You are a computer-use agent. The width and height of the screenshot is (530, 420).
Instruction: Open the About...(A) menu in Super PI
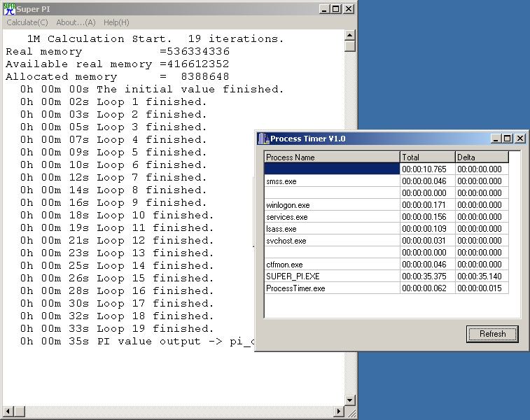(76, 22)
